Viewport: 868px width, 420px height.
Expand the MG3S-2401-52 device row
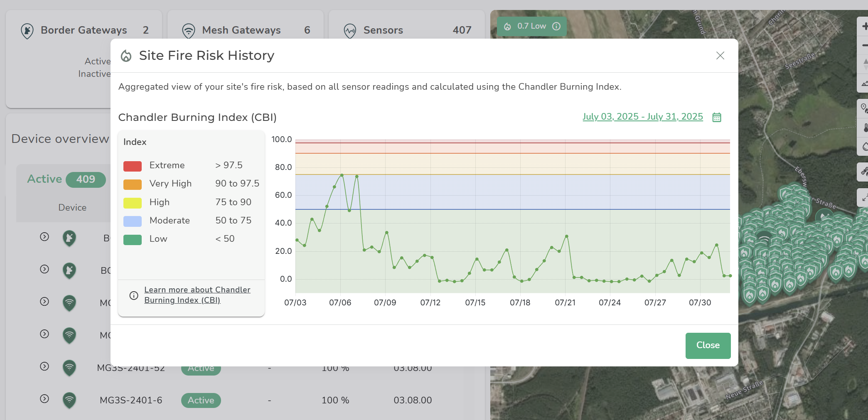[x=44, y=366]
